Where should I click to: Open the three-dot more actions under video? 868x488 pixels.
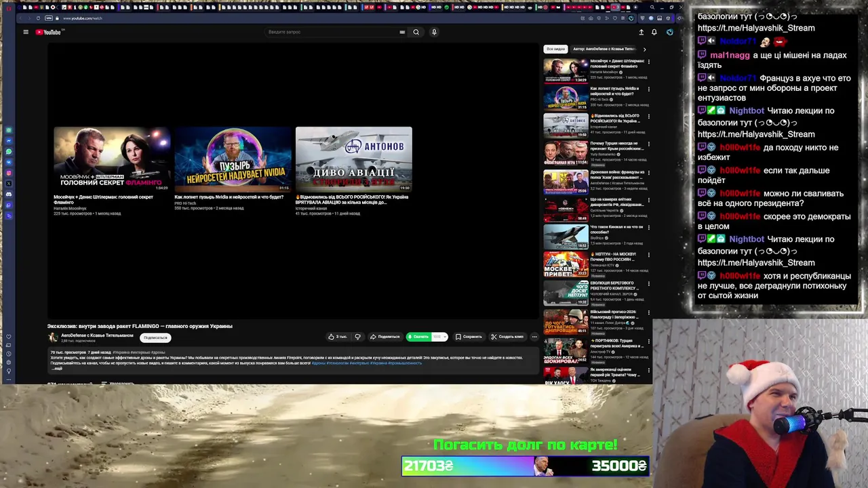(x=534, y=337)
